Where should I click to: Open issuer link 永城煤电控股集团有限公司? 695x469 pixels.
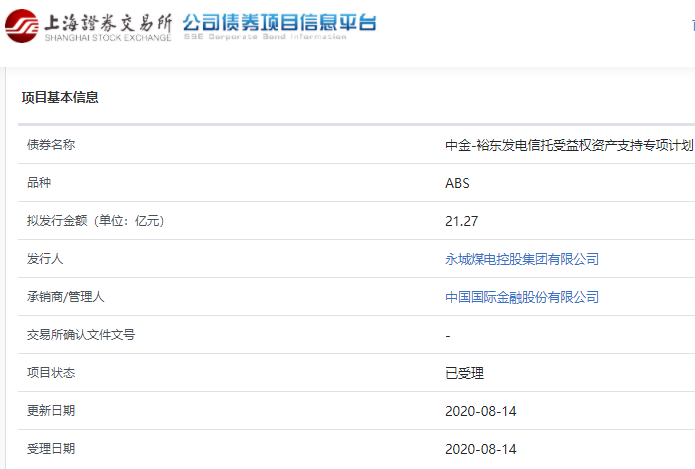(521, 259)
